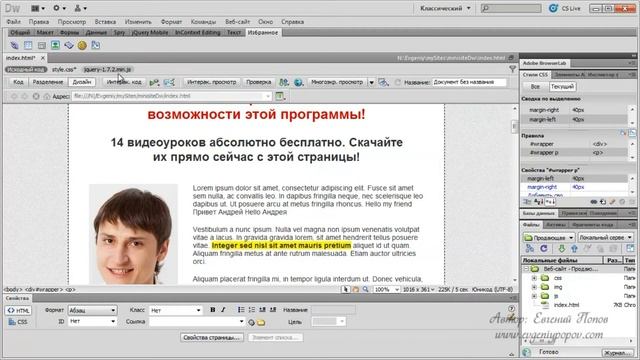Click Point to File icon next to link
This screenshot has height=360, width=640.
coord(251,322)
